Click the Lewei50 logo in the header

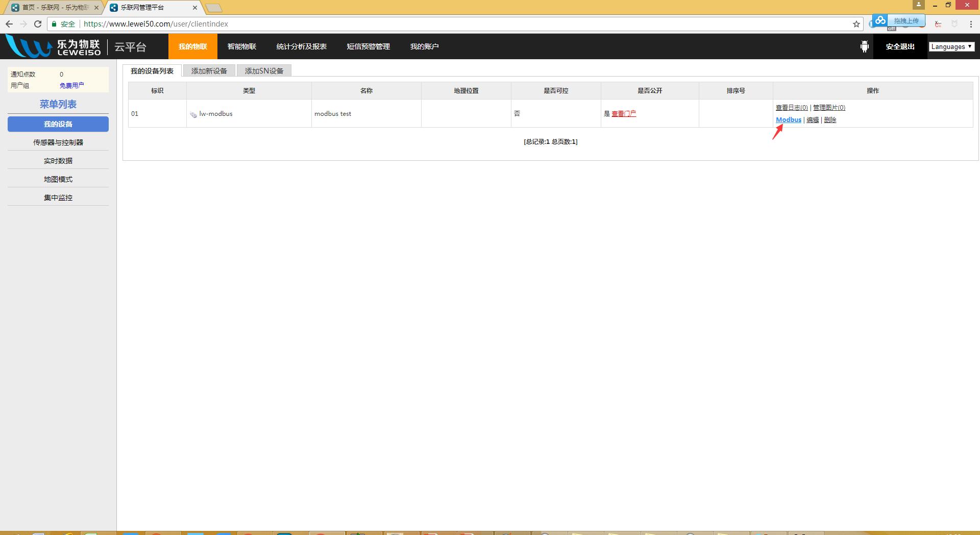[x=53, y=46]
